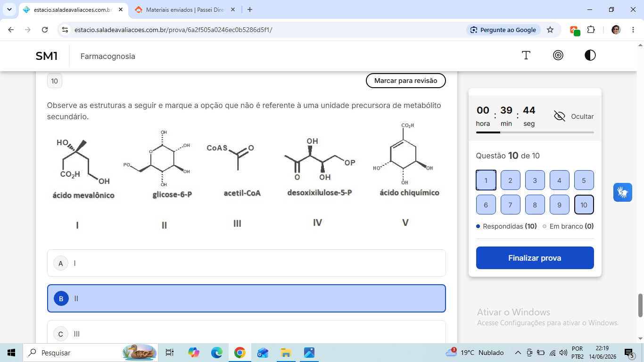644x362 pixels.
Task: Select answer option C
Action: 247,333
